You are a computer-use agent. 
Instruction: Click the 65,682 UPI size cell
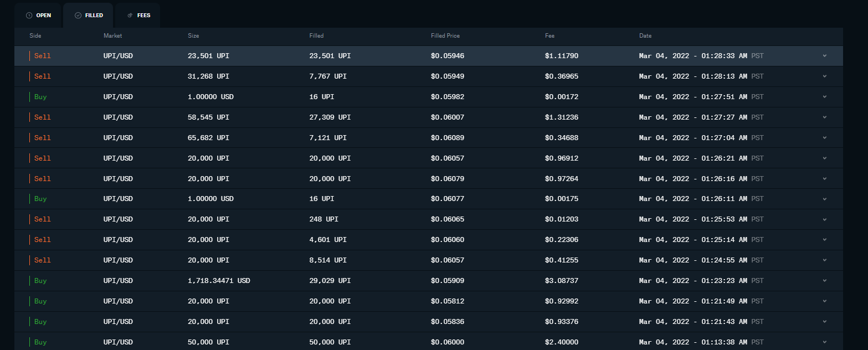pos(208,138)
